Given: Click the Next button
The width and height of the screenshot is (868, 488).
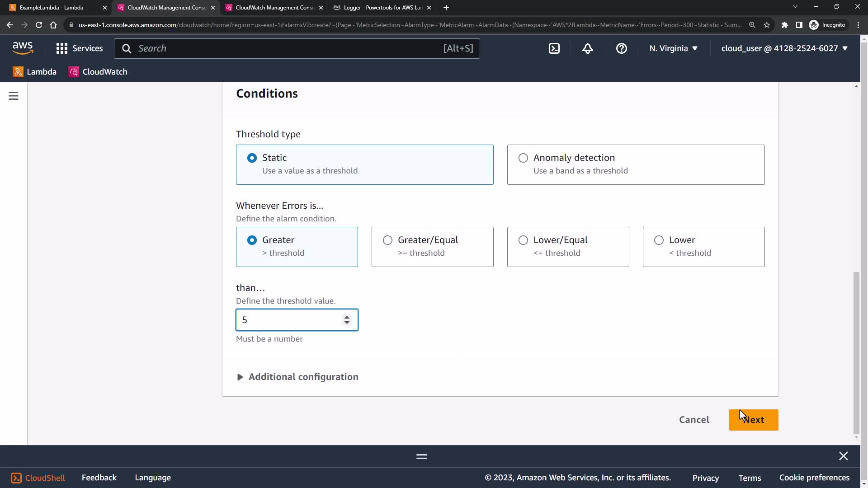Looking at the screenshot, I should 753,420.
